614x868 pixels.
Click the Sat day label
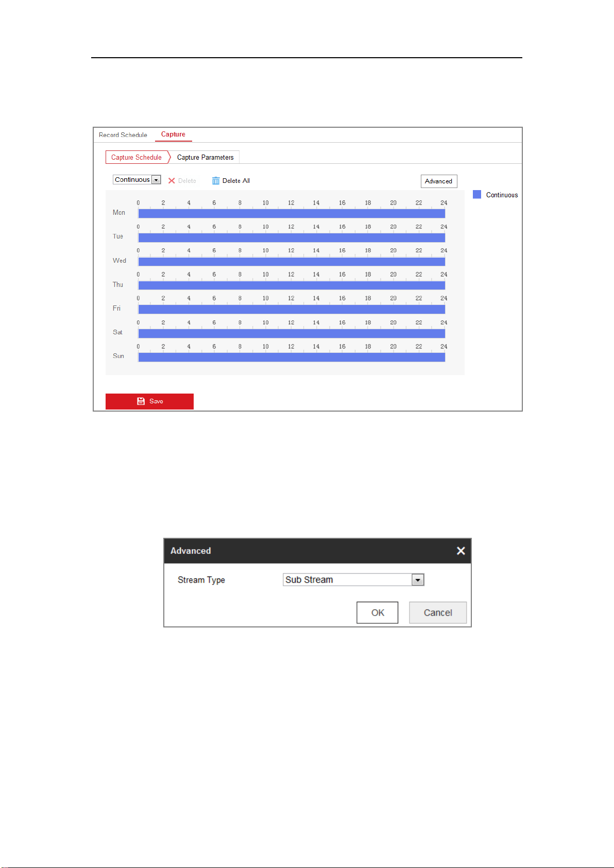click(x=117, y=332)
